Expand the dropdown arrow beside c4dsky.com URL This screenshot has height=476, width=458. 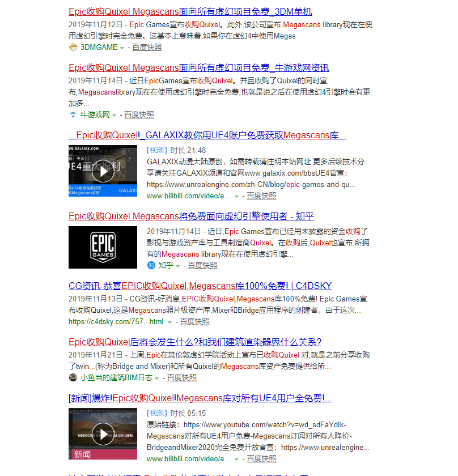pos(170,322)
